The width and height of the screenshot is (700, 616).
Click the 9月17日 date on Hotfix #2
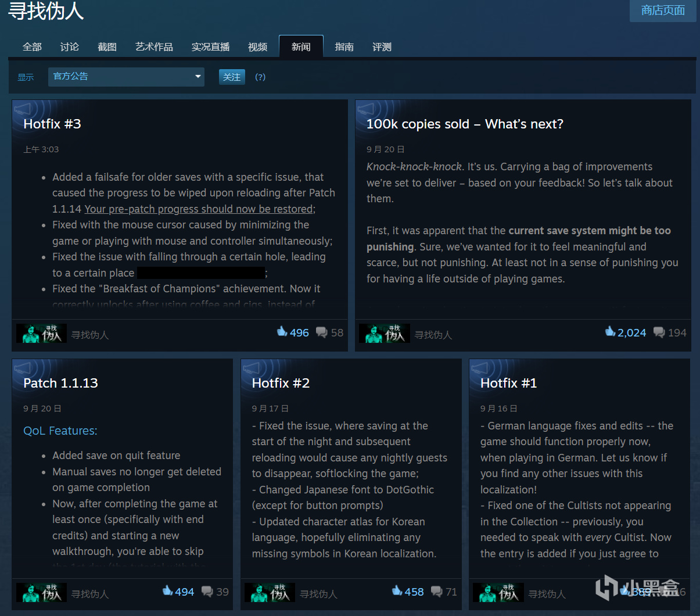270,409
